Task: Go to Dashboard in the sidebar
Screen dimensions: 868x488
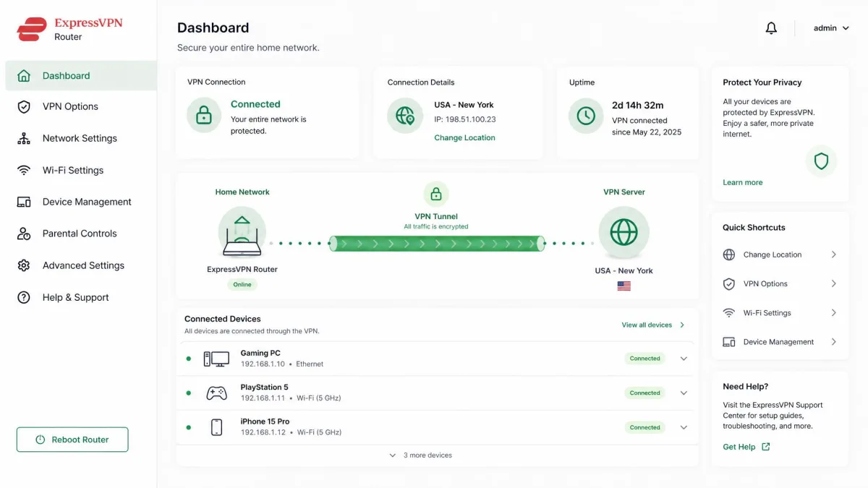Action: (81, 76)
